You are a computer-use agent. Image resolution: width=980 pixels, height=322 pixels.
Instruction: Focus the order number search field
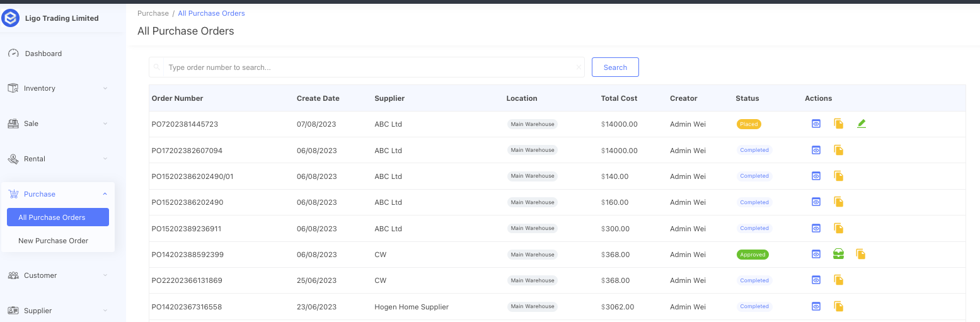tap(372, 67)
